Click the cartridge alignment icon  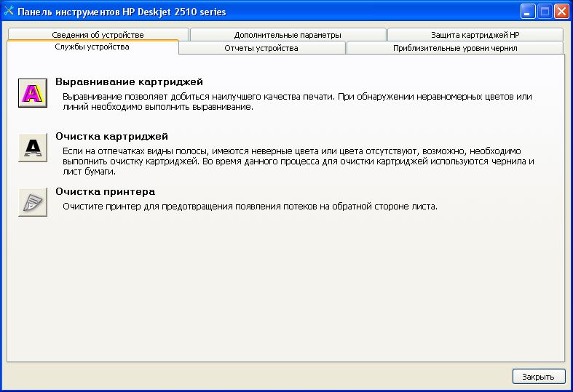(x=33, y=93)
